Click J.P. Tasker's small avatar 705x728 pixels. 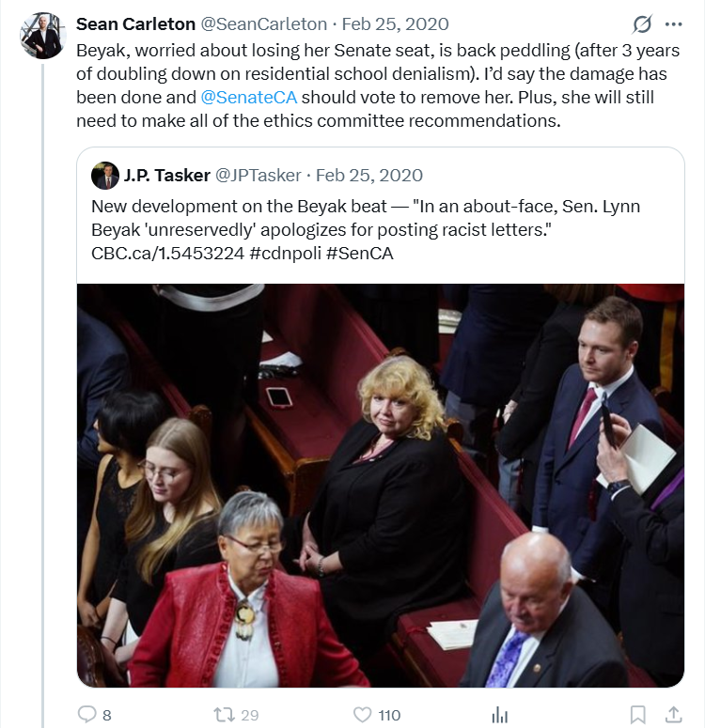click(104, 176)
